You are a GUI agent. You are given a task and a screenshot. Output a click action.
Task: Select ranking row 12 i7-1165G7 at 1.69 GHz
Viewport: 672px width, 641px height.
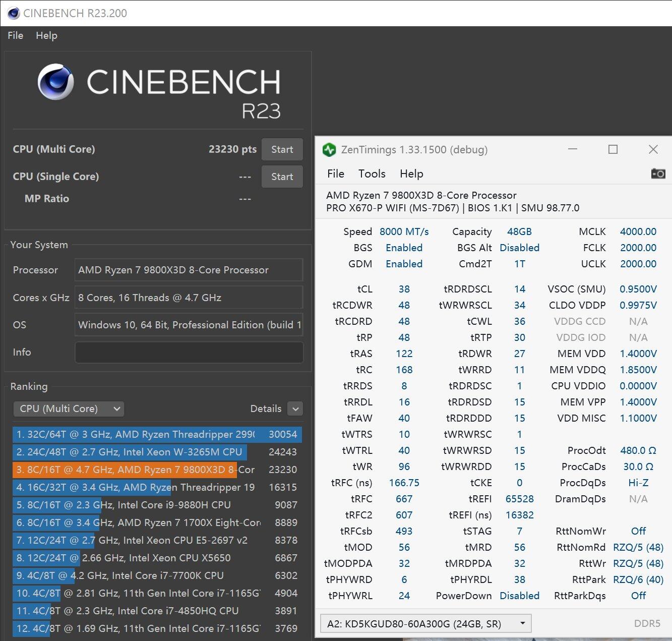[x=157, y=628]
